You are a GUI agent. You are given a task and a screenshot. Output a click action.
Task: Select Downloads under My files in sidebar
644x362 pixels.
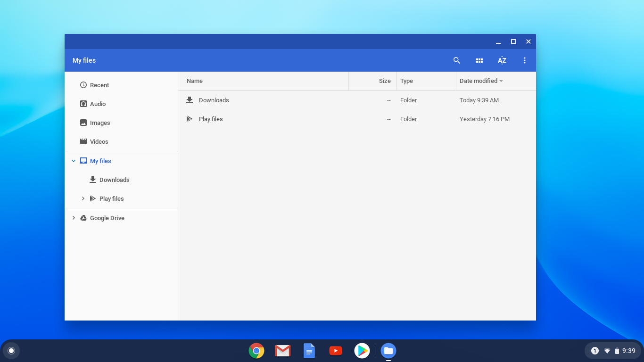click(121, 180)
